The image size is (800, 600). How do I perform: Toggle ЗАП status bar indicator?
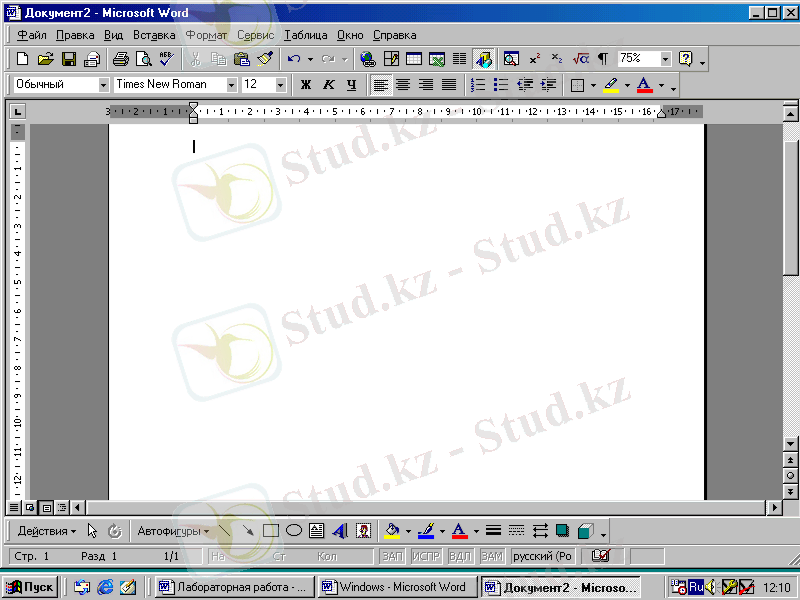click(x=392, y=556)
